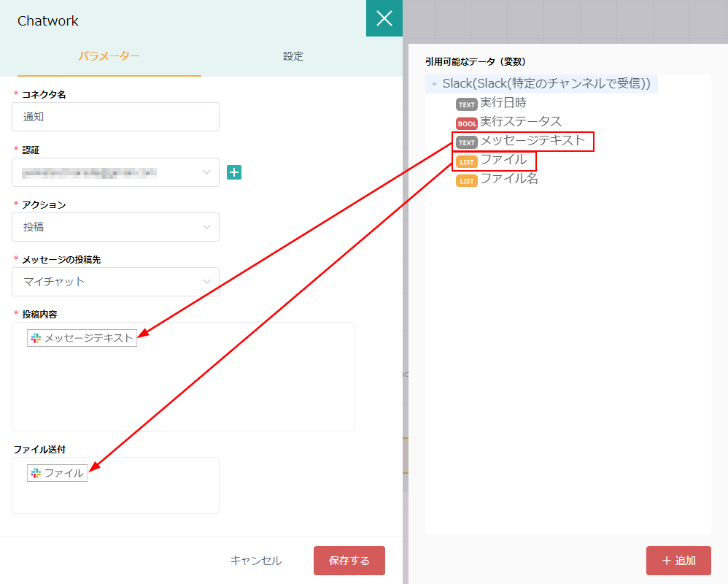Click the ＋追加 button

pyautogui.click(x=679, y=561)
